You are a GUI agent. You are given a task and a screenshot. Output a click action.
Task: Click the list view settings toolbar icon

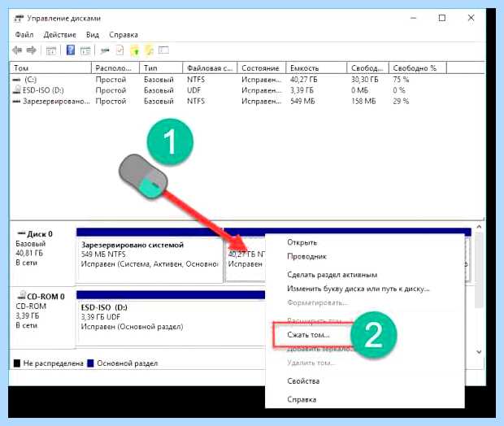[163, 50]
